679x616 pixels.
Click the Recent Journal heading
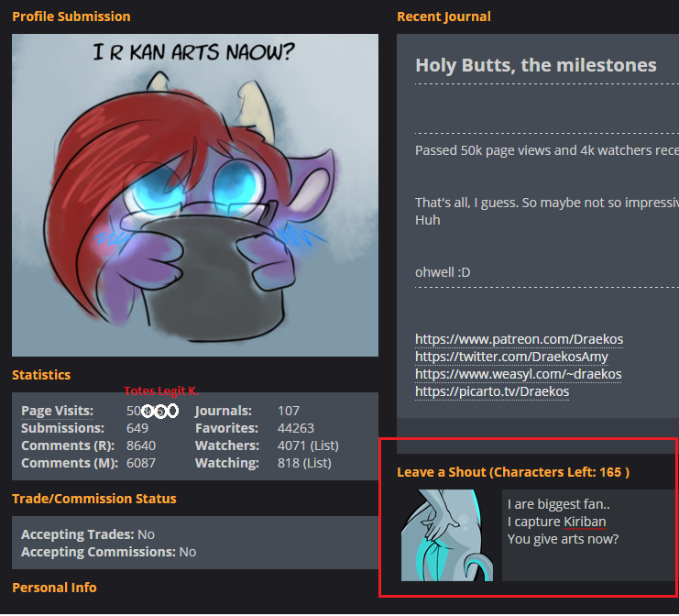[x=444, y=16]
